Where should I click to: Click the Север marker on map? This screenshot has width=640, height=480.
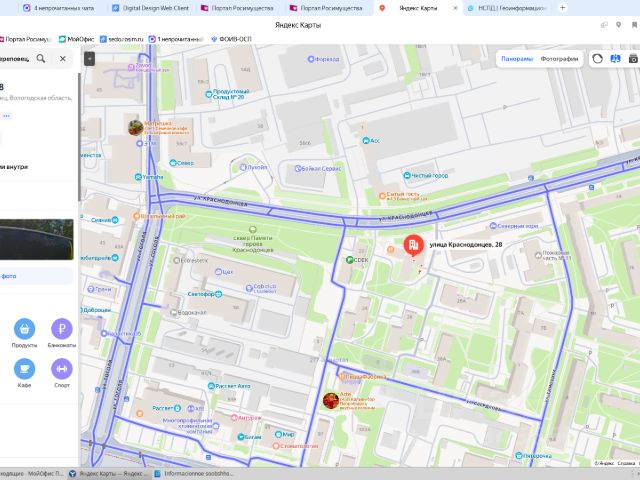click(x=173, y=163)
